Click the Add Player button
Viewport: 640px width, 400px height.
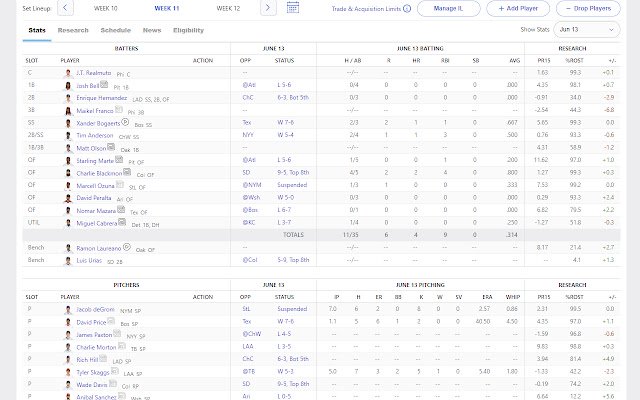click(518, 8)
